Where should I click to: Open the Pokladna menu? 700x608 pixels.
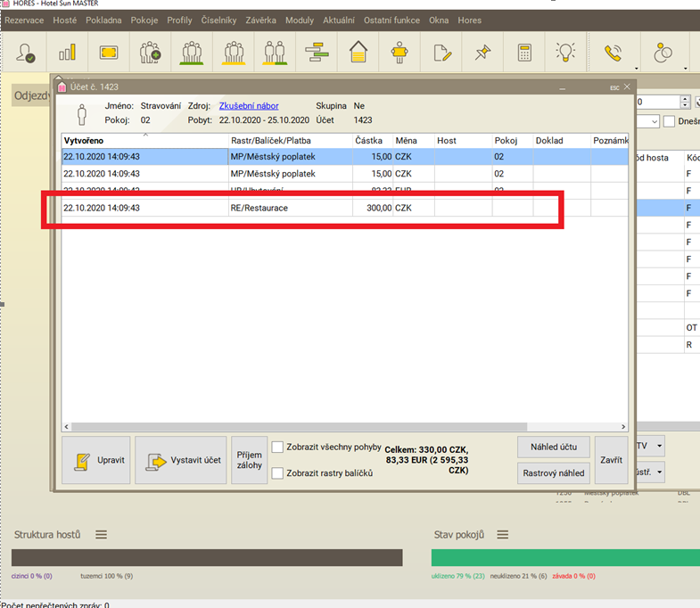tap(103, 20)
